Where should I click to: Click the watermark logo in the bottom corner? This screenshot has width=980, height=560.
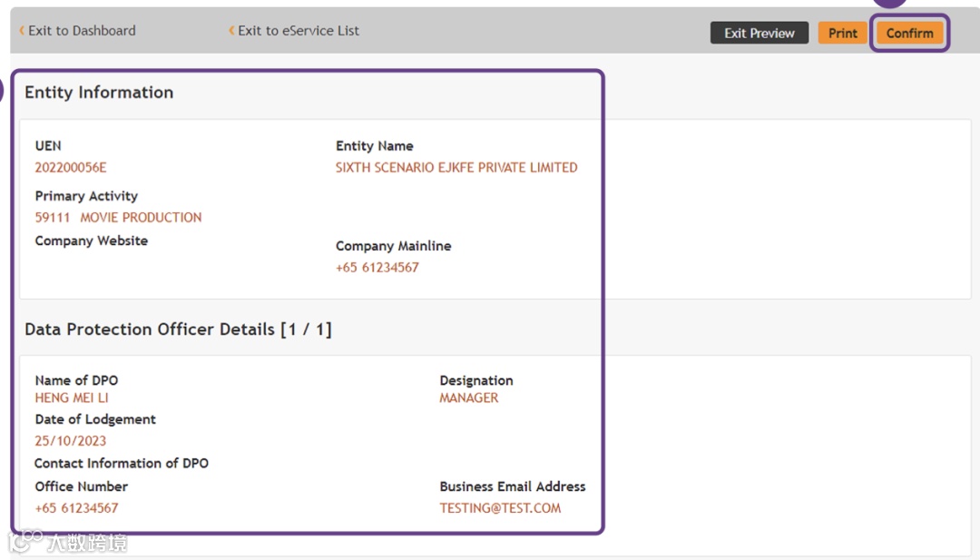pyautogui.click(x=68, y=543)
